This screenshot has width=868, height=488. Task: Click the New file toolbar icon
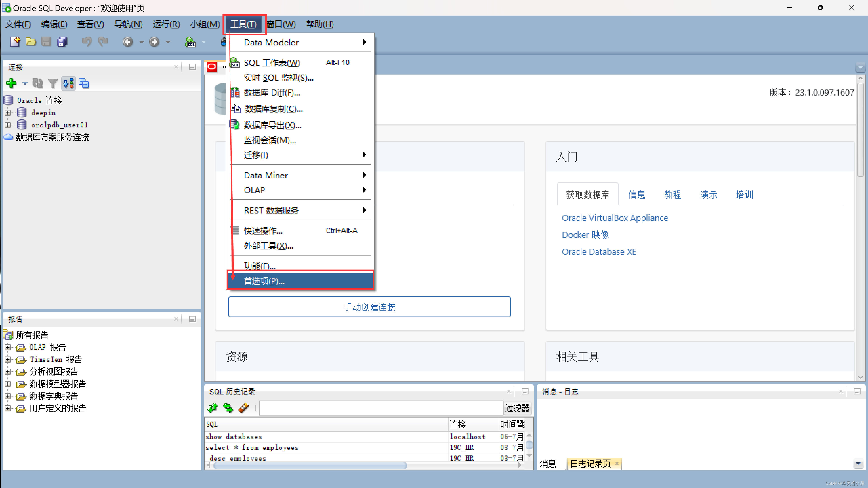point(15,42)
